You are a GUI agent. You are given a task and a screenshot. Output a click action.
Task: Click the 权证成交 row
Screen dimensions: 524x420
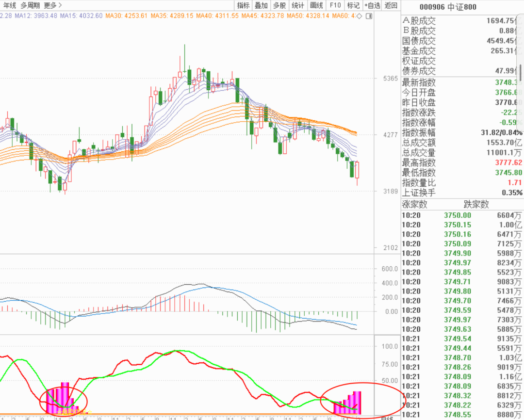pos(462,61)
